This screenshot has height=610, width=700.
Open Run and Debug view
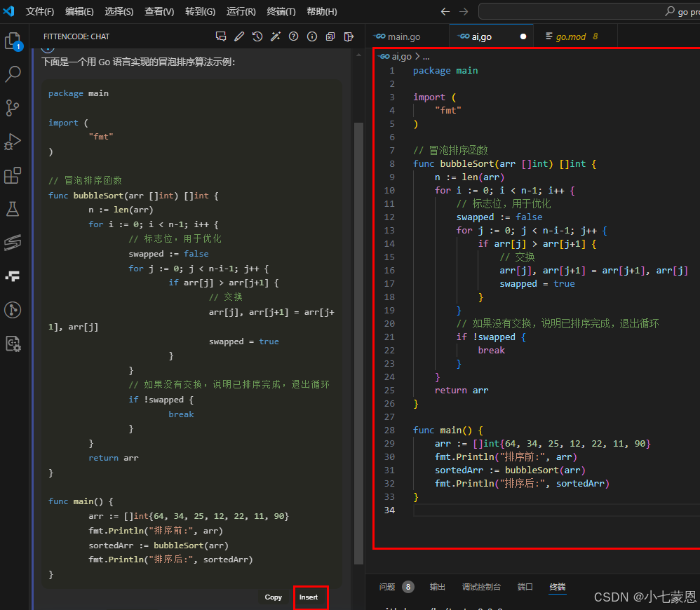(x=13, y=142)
